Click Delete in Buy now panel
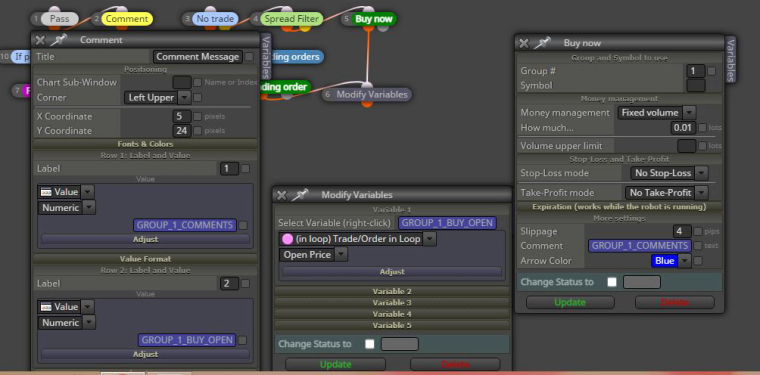The image size is (760, 375). click(674, 302)
